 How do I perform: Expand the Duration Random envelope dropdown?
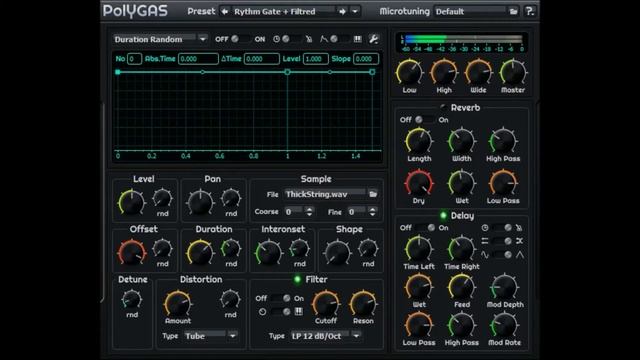(x=202, y=39)
